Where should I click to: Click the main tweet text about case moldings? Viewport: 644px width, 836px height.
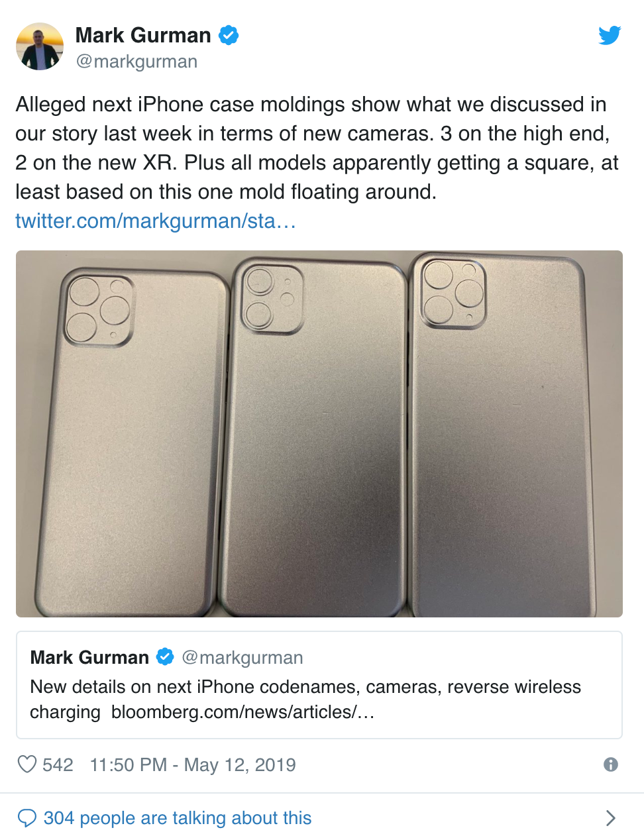317,148
